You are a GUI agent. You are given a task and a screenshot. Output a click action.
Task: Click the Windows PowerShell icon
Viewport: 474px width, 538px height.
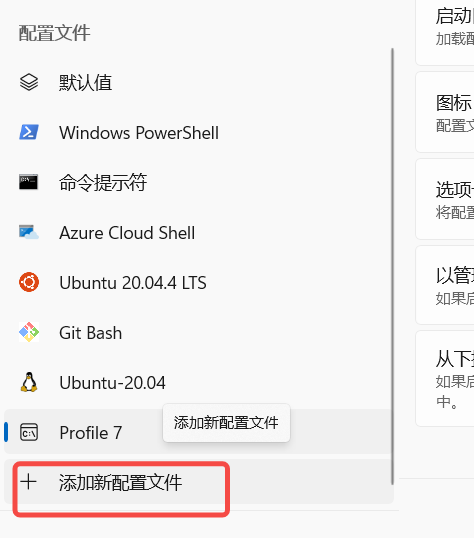point(29,132)
